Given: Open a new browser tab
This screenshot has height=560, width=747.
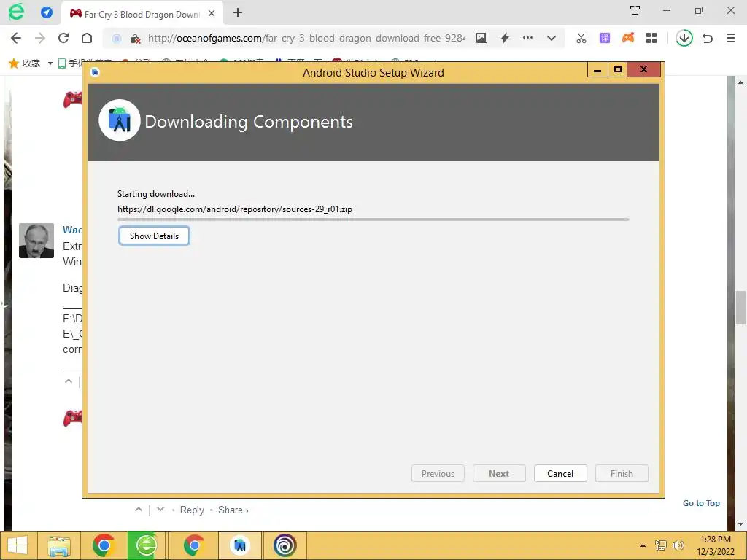Looking at the screenshot, I should point(238,13).
